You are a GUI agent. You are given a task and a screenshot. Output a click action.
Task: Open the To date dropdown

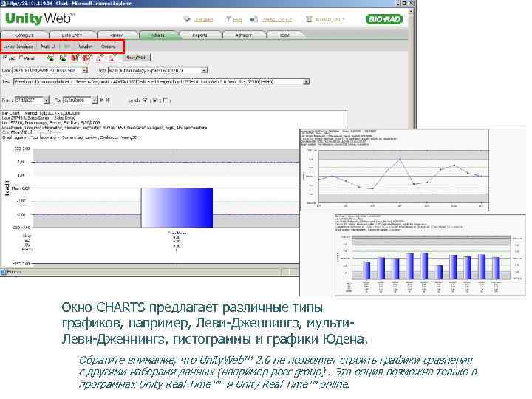pos(95,100)
